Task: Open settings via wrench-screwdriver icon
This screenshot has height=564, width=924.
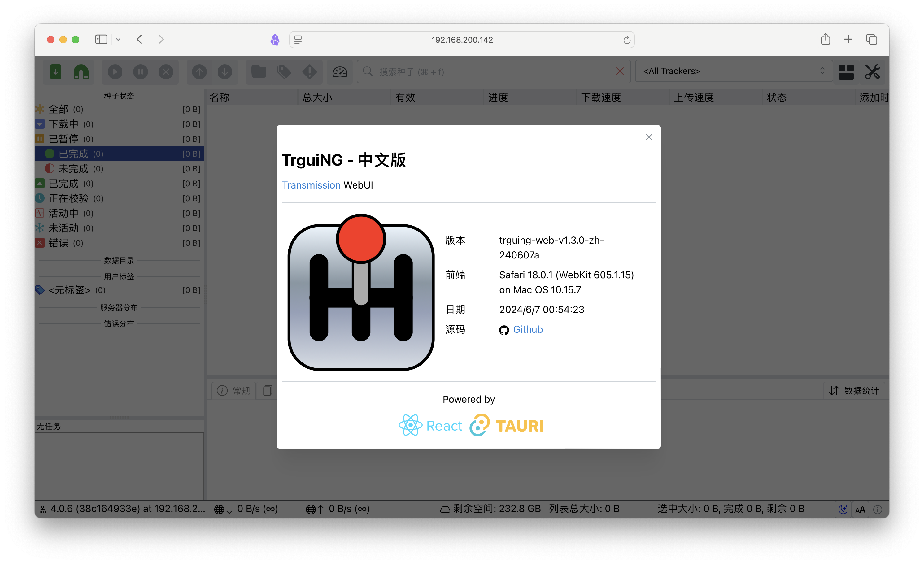Action: click(872, 72)
